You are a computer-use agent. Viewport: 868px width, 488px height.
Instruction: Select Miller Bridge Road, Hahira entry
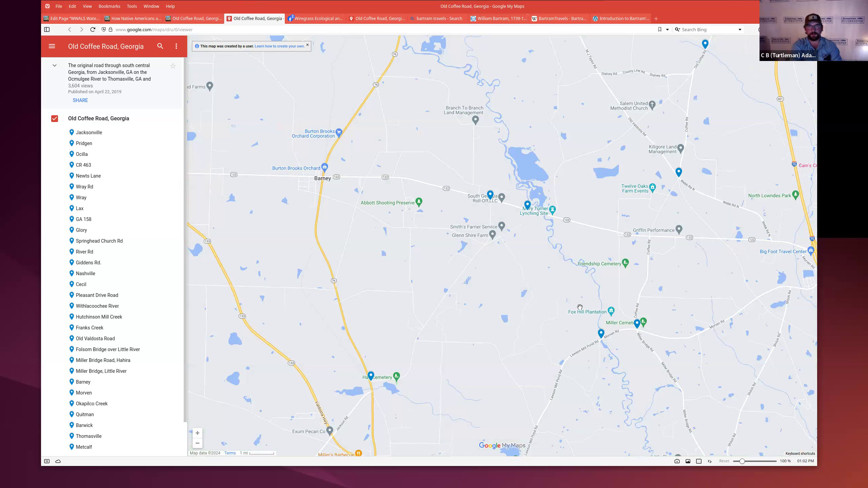click(103, 360)
